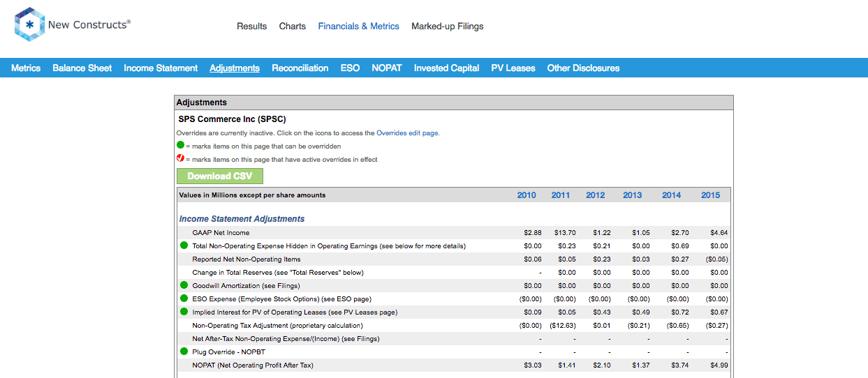Screen dimensions: 868x378
Task: Click the 2010 column header link
Action: 527,195
